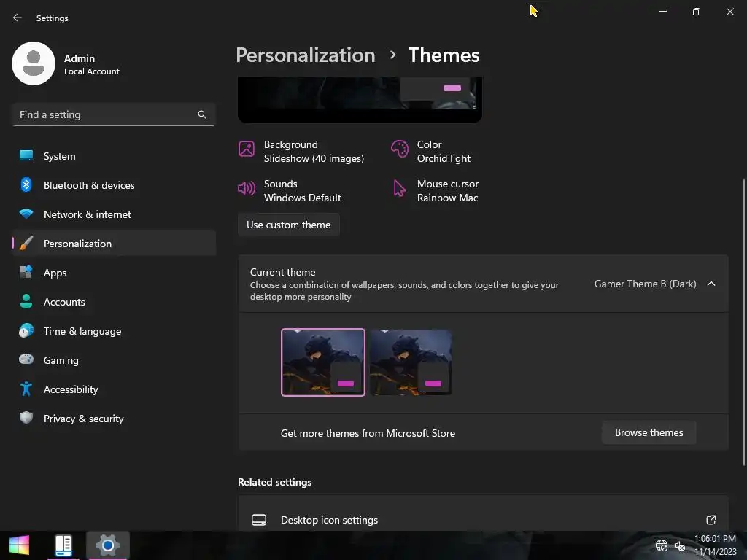747x560 pixels.
Task: Click the Find a setting search box
Action: 114,114
